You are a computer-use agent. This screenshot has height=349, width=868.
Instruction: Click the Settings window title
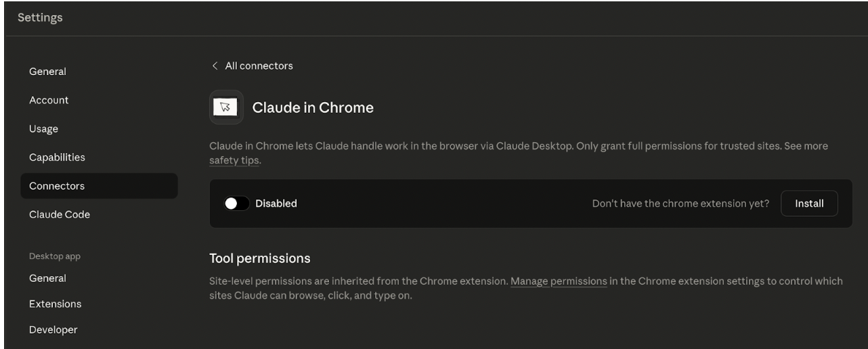pyautogui.click(x=40, y=18)
